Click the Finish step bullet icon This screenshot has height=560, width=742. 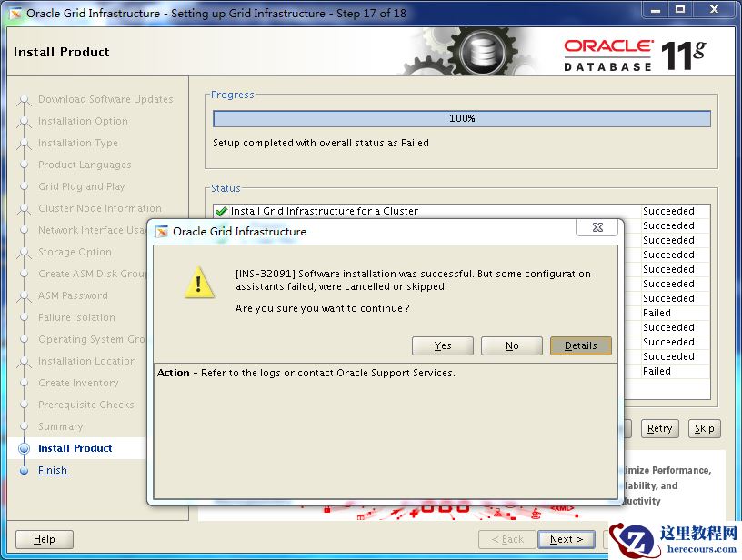pyautogui.click(x=25, y=471)
